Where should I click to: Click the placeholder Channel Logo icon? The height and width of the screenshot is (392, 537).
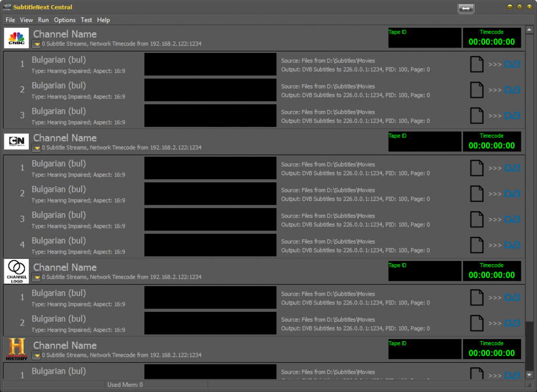[16, 271]
